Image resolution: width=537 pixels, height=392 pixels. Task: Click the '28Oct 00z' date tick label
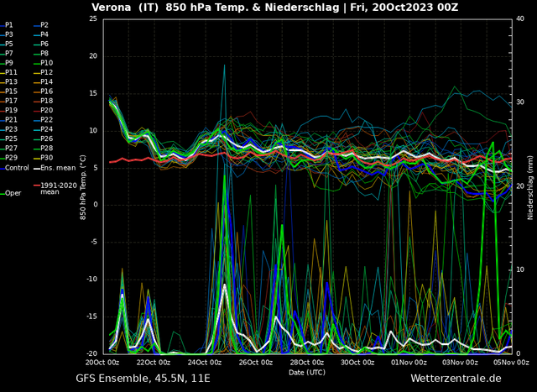[307, 363]
